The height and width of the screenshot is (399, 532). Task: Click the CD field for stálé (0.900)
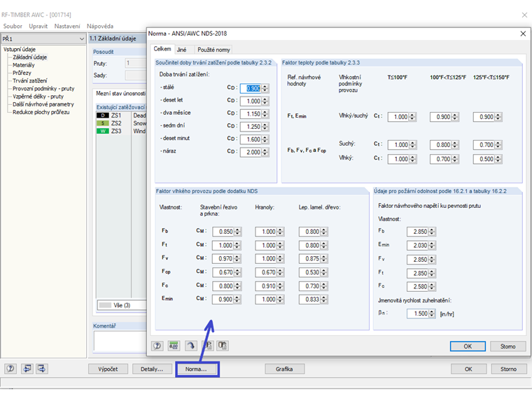coord(251,88)
